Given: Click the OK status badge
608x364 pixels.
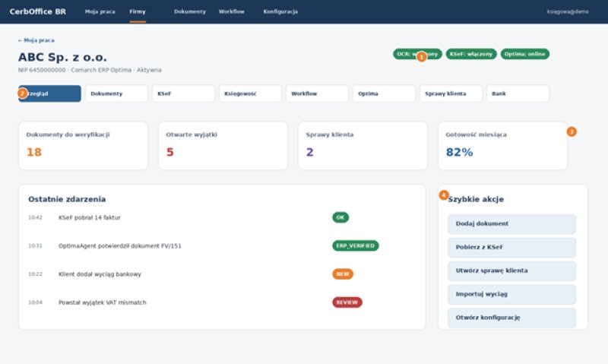Looking at the screenshot, I should (x=340, y=217).
